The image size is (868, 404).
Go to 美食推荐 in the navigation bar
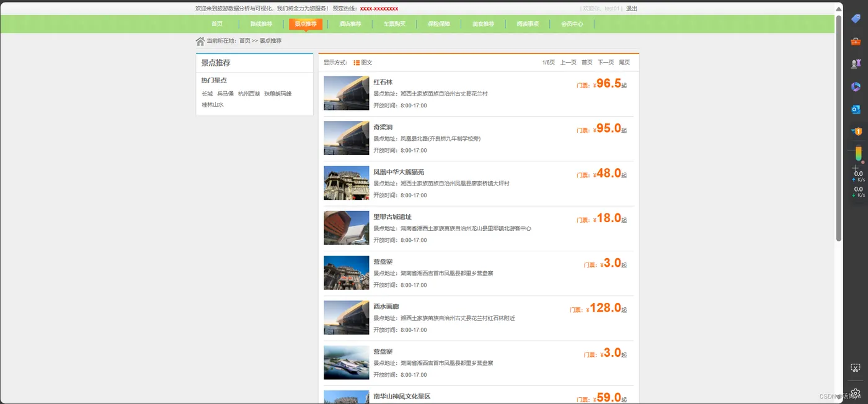point(483,24)
